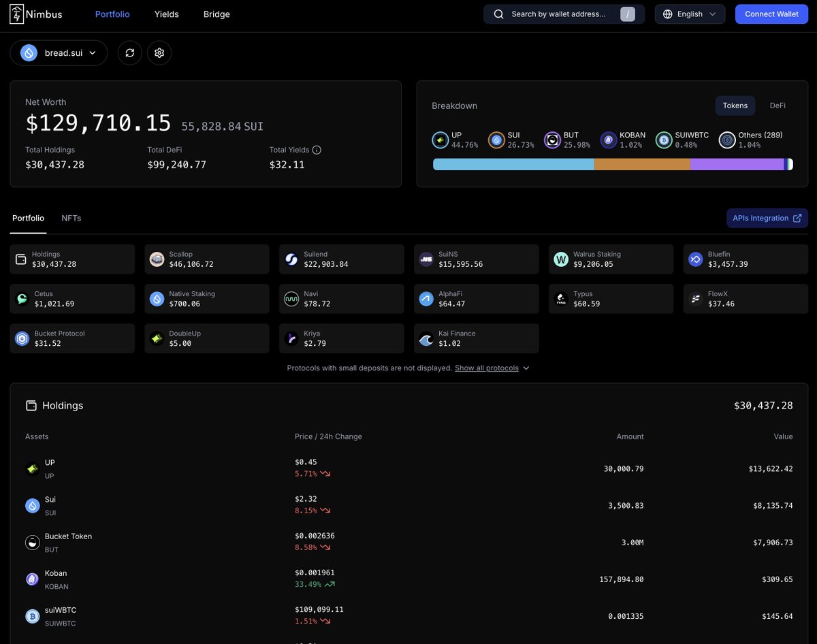Open the bread.sui wallet dropdown
The height and width of the screenshot is (644, 817).
pyautogui.click(x=59, y=52)
